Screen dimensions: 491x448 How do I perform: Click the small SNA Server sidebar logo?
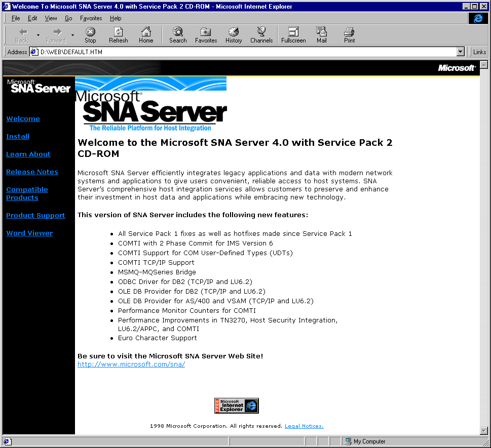point(39,87)
